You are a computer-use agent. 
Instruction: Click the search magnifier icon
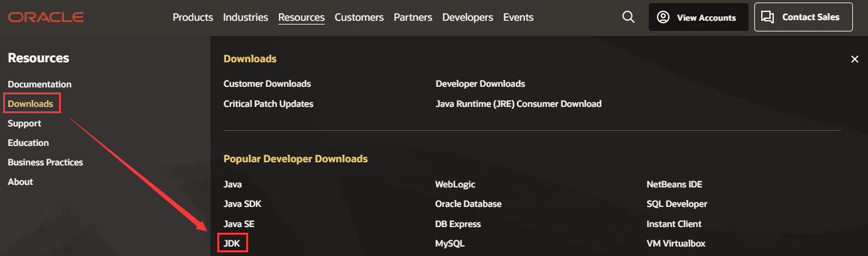point(628,18)
